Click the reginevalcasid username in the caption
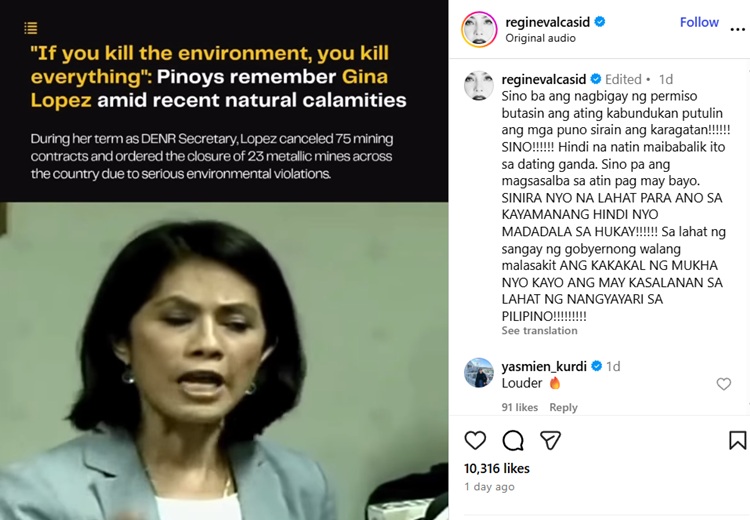Image resolution: width=750 pixels, height=520 pixels. 543,79
